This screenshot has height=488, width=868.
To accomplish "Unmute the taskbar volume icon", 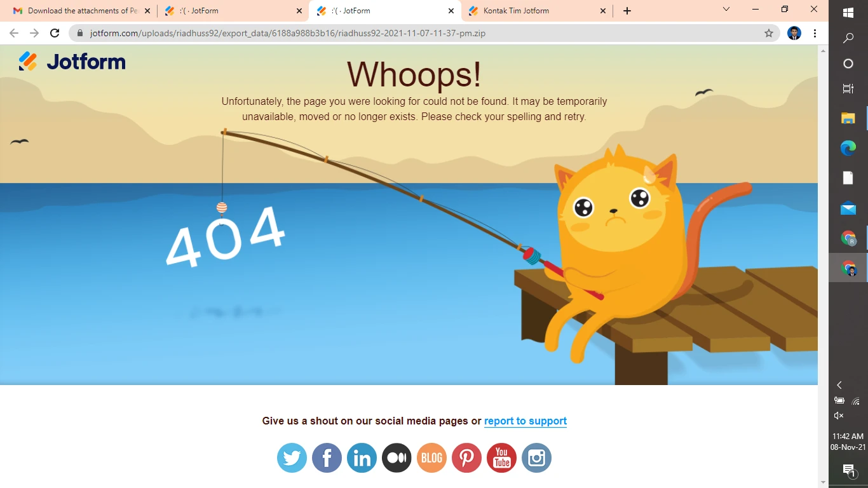I will (839, 416).
